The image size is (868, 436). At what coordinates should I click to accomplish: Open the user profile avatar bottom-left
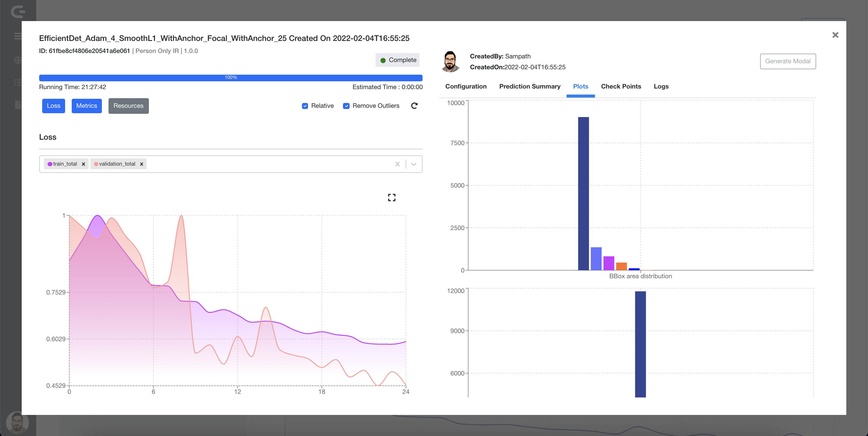[x=17, y=422]
